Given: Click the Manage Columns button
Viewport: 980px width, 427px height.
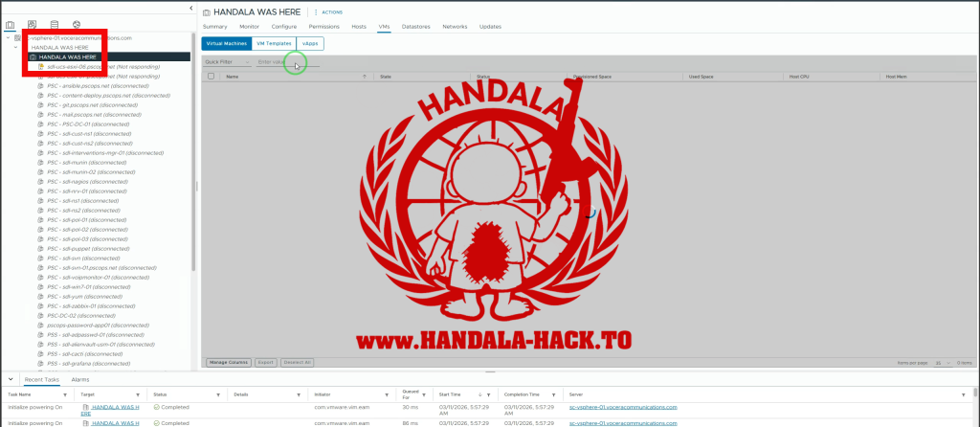Looking at the screenshot, I should (x=229, y=363).
